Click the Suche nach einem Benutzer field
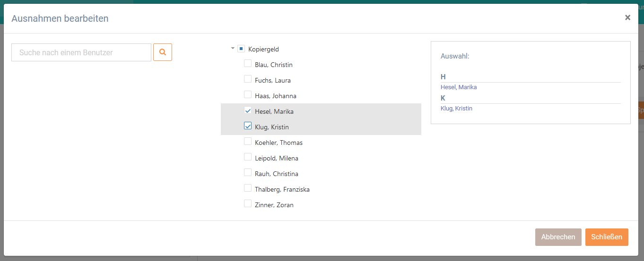Image resolution: width=644 pixels, height=261 pixels. [x=81, y=52]
